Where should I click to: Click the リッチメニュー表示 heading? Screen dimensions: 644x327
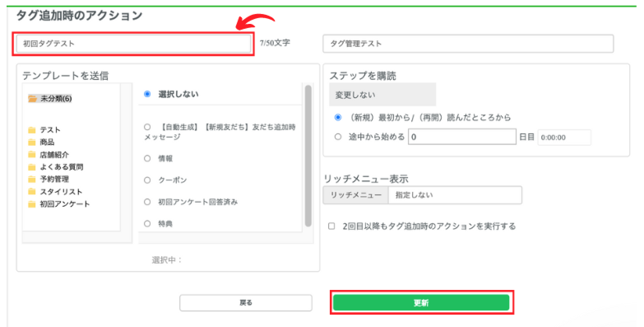coord(366,179)
